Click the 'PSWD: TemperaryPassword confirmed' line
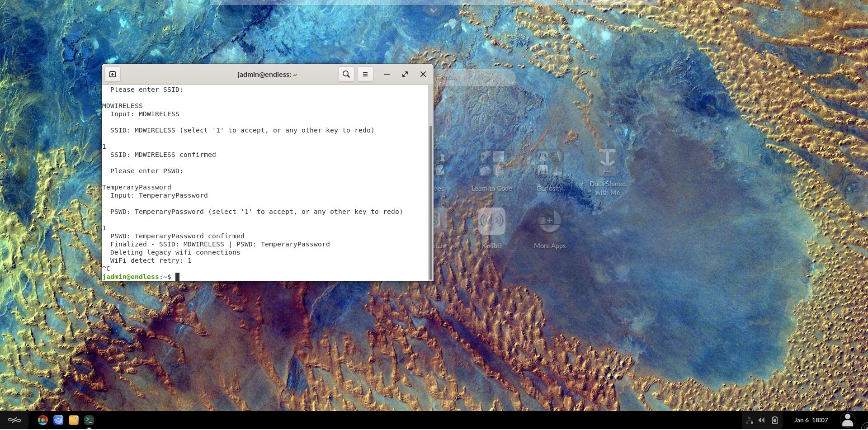868x430 pixels. point(177,236)
